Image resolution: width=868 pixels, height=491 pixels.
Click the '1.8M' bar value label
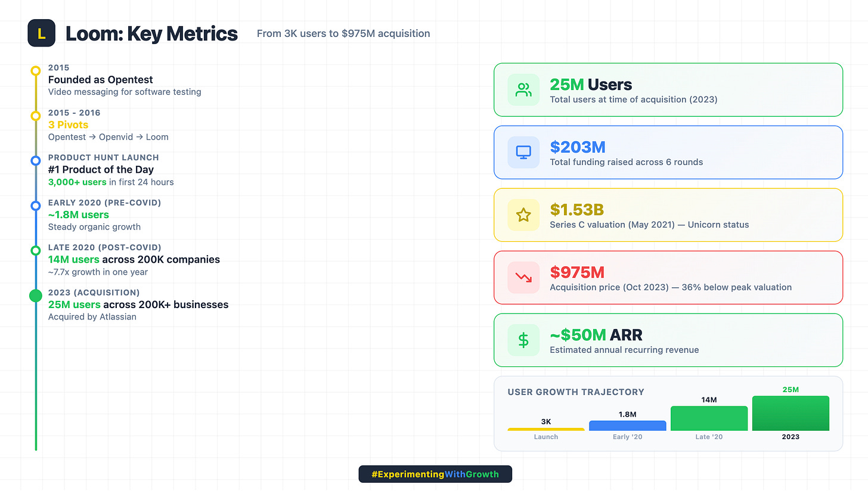tap(628, 414)
